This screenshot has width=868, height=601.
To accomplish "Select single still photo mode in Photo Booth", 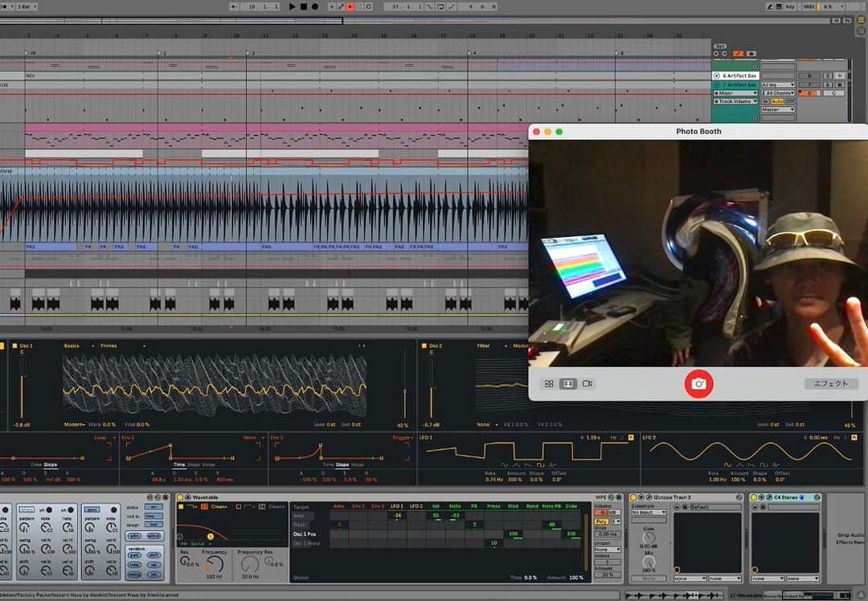I will pyautogui.click(x=568, y=383).
